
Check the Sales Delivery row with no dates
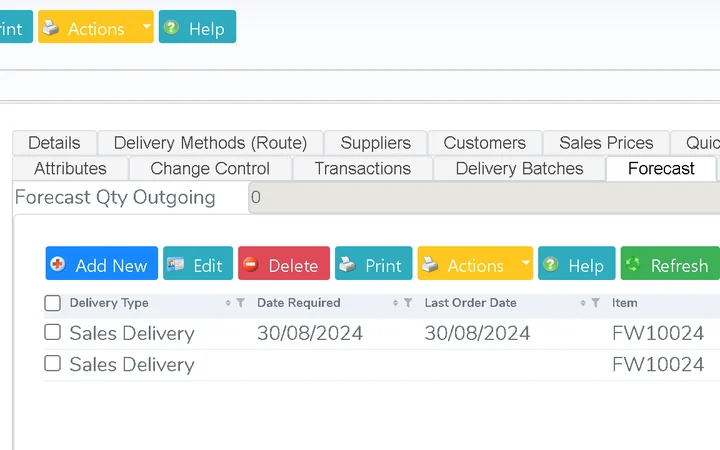point(52,363)
